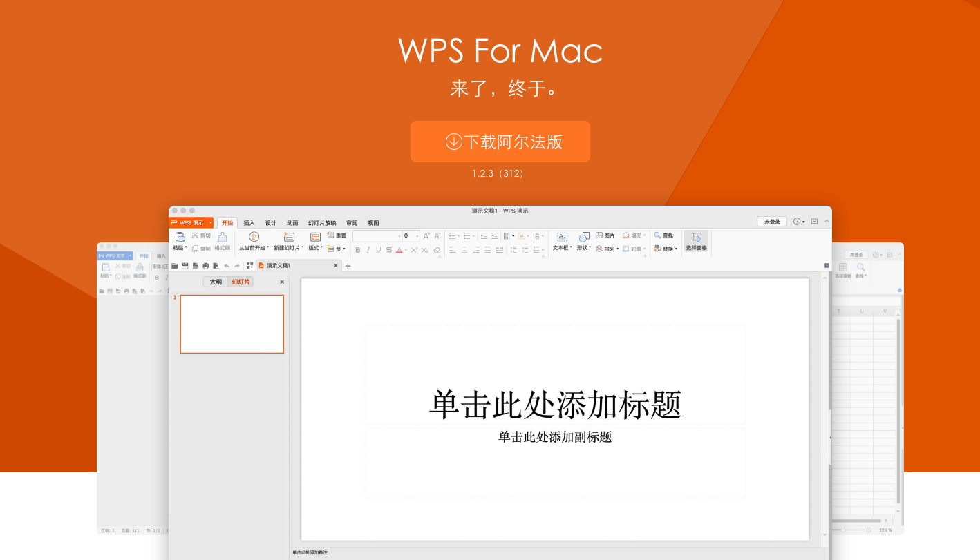Click the feedback chat bubble icon
The width and height of the screenshot is (980, 560).
coord(814,222)
